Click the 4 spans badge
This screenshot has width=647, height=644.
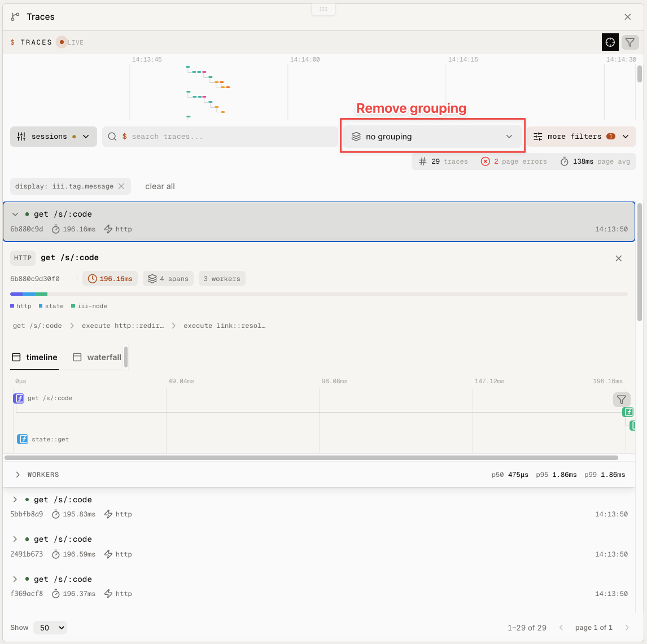pyautogui.click(x=168, y=279)
